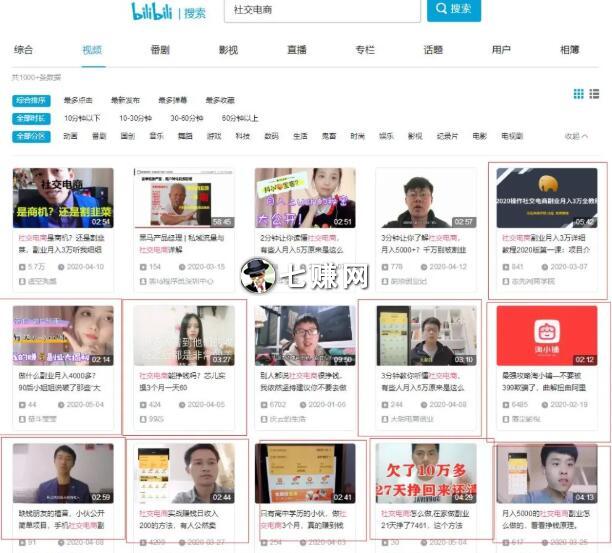
Task: Open the 直播 tab
Action: [x=297, y=50]
